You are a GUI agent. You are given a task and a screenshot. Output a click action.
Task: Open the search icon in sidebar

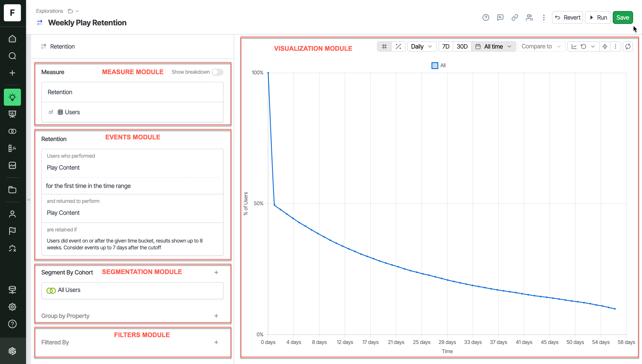pyautogui.click(x=12, y=56)
